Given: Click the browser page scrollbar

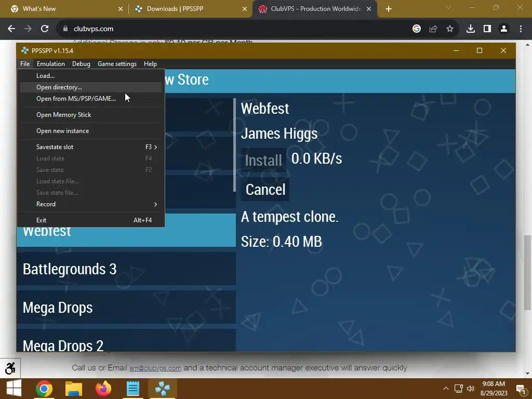Looking at the screenshot, I should coord(527,272).
